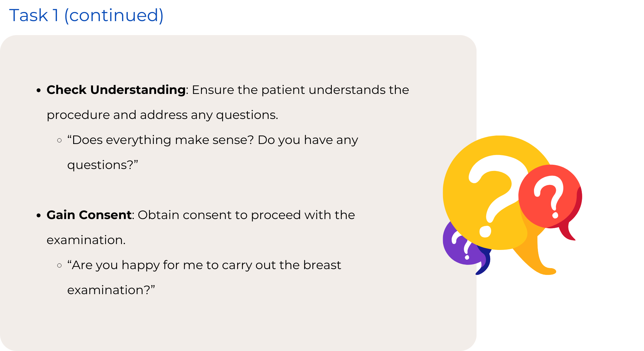Click the text 'procedure and address any questions.'
The height and width of the screenshot is (351, 644).
click(162, 115)
